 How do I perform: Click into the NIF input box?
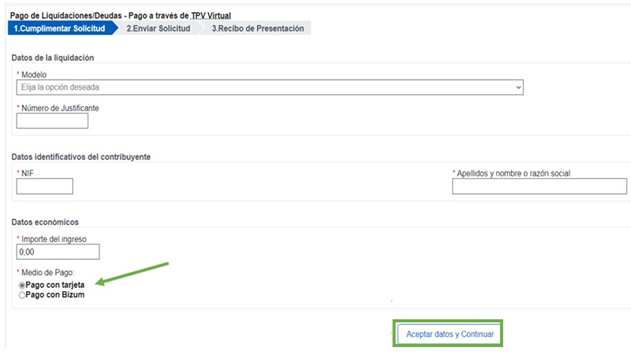pyautogui.click(x=44, y=187)
